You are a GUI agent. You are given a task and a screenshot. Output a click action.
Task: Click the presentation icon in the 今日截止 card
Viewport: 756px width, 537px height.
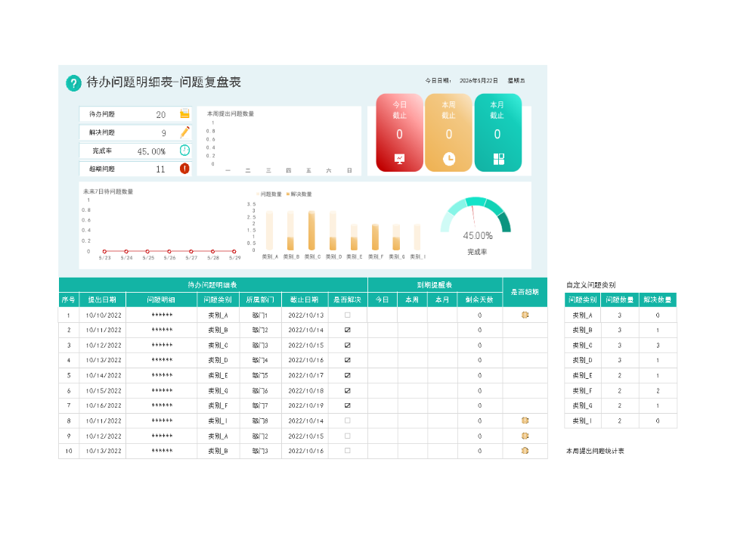click(399, 159)
